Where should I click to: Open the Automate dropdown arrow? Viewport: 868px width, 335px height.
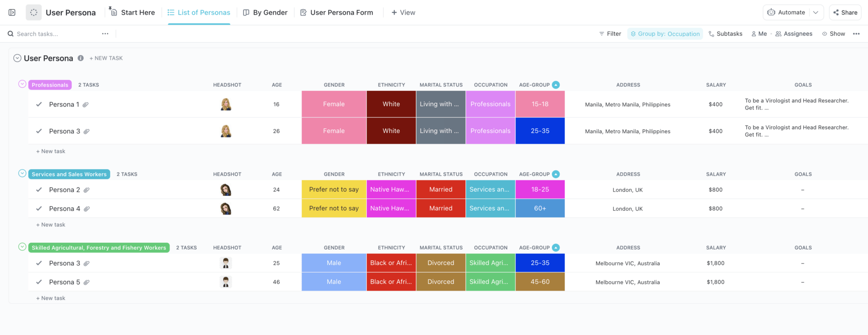pos(816,13)
